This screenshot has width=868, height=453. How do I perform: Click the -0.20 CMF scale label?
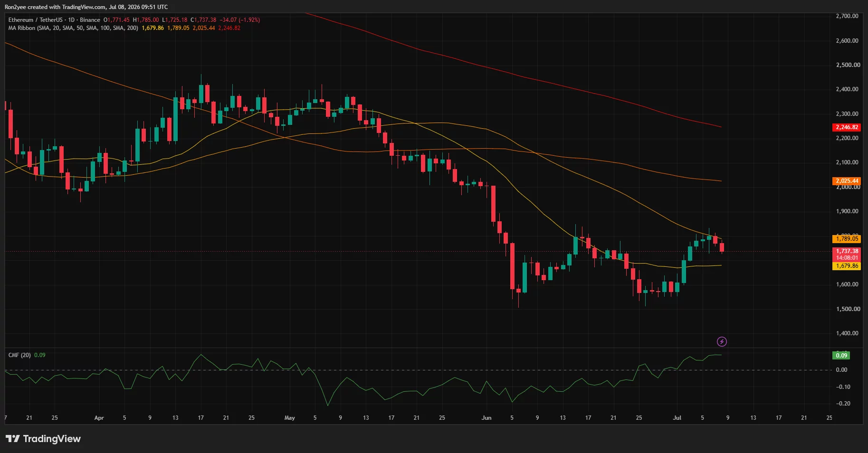tap(843, 404)
